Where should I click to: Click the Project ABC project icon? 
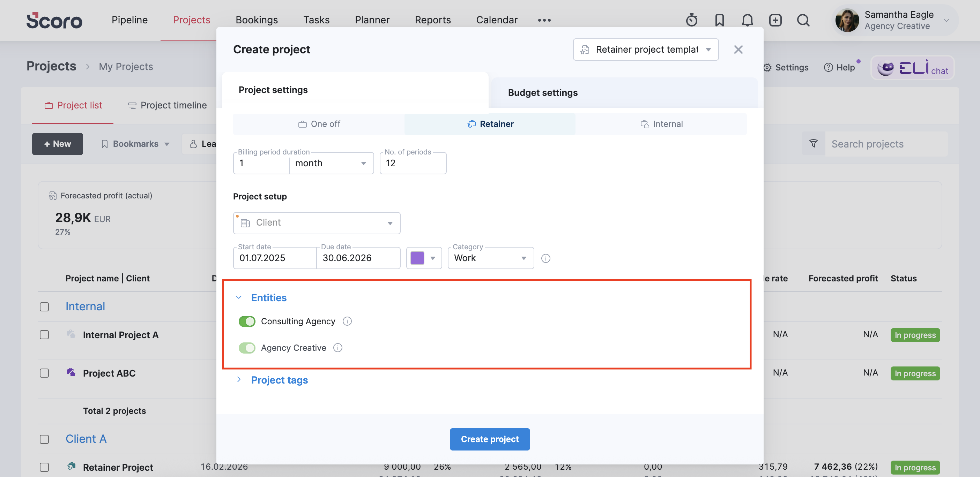point(71,372)
